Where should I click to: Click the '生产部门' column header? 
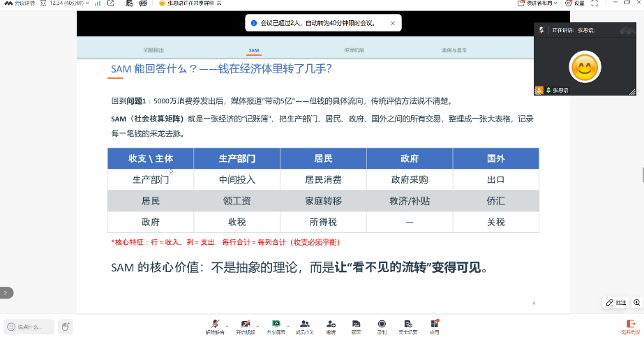(237, 158)
